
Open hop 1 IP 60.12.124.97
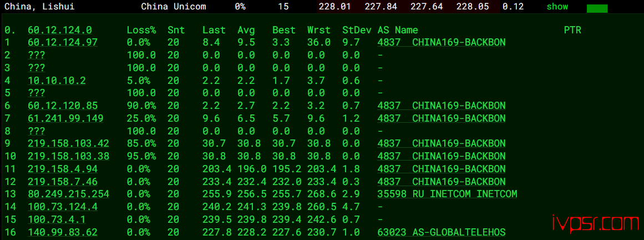click(x=63, y=42)
